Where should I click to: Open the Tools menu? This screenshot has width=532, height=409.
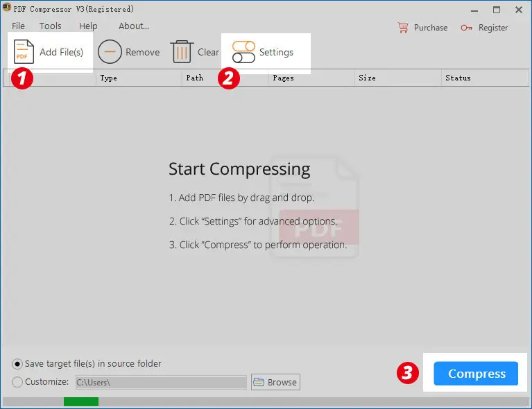tap(50, 26)
